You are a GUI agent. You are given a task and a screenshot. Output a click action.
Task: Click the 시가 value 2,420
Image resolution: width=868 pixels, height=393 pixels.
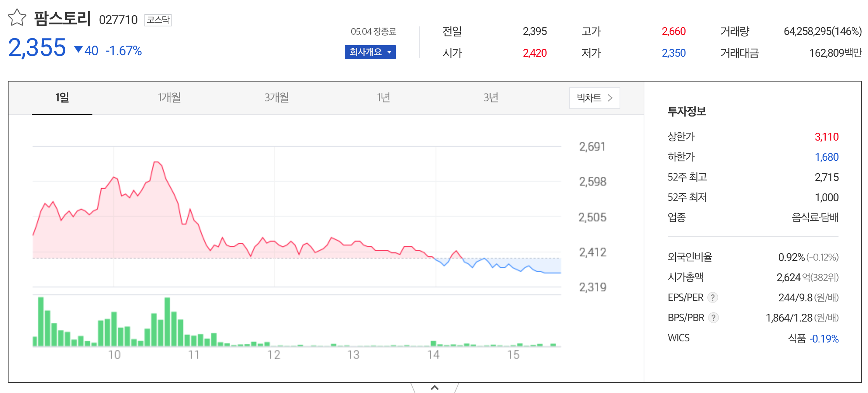coord(535,53)
